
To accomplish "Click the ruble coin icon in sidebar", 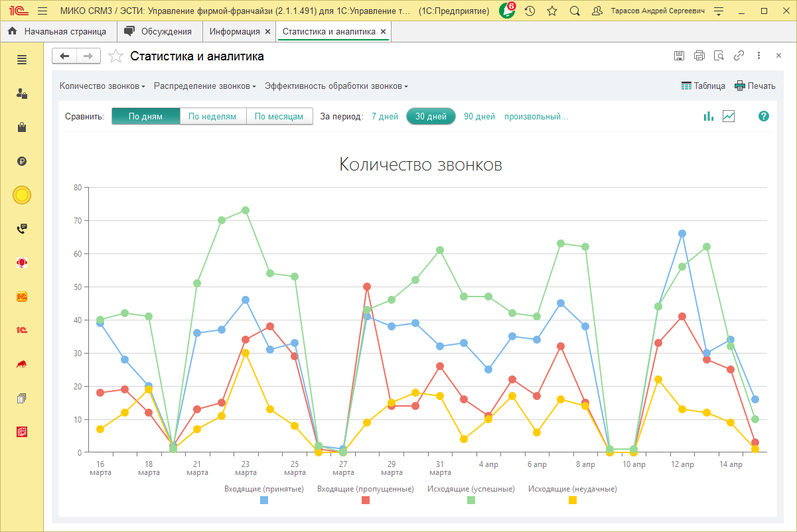I will (22, 161).
